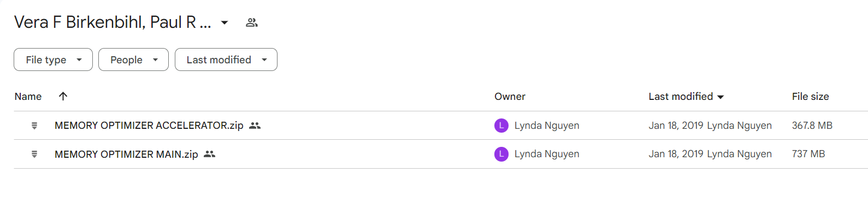The image size is (868, 208).
Task: Click shared icon next to MAIN.zip
Action: coord(209,154)
